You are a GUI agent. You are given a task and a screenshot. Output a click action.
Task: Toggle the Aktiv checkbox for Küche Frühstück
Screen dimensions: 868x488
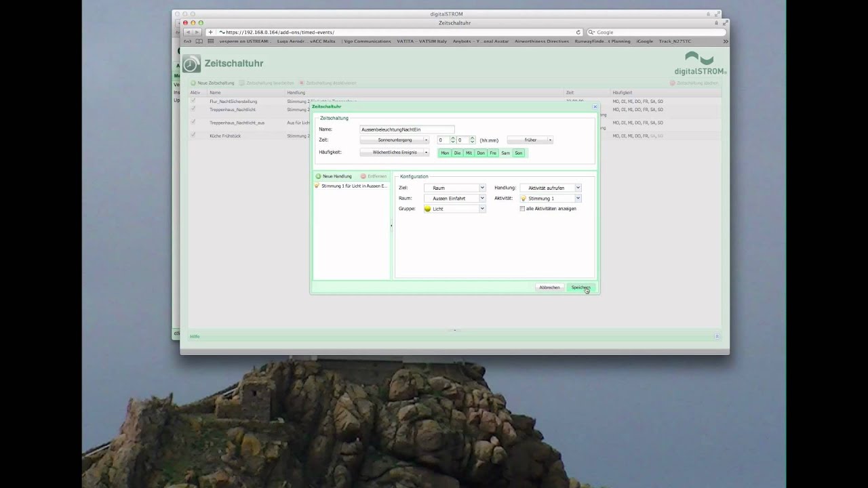pos(193,135)
